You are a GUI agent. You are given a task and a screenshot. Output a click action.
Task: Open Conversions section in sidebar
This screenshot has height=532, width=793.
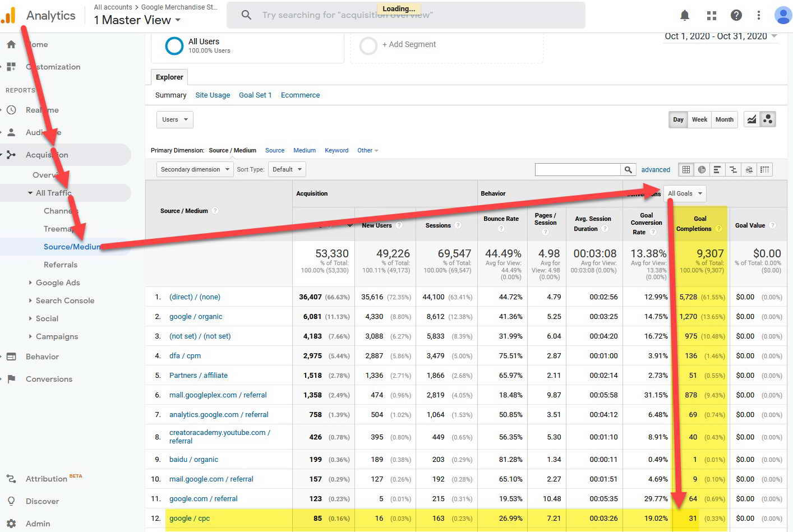(49, 379)
